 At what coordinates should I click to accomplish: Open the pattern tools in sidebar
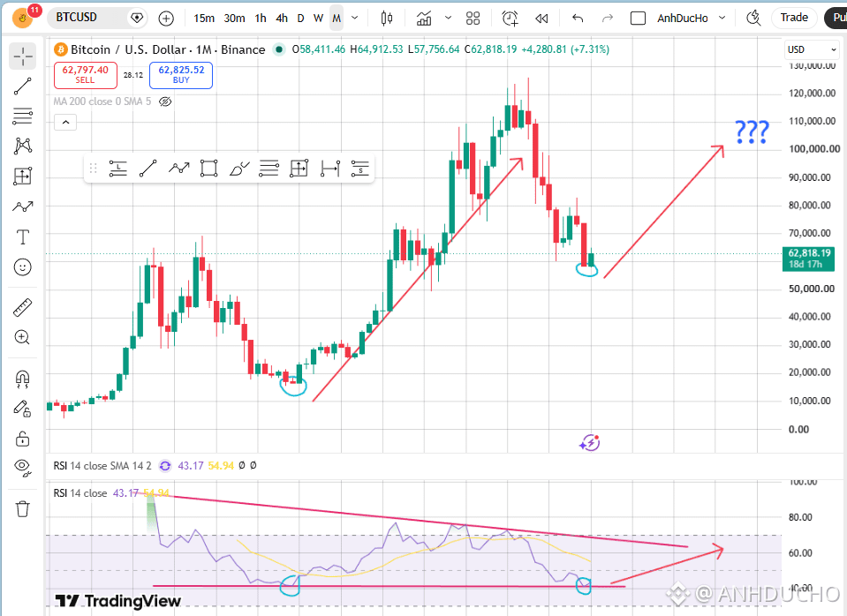point(23,146)
